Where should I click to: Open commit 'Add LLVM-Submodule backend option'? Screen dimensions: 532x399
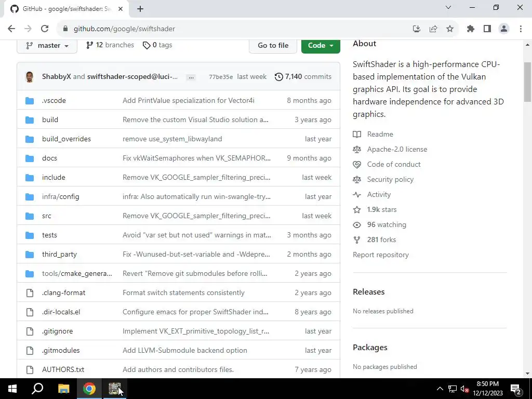click(x=185, y=351)
